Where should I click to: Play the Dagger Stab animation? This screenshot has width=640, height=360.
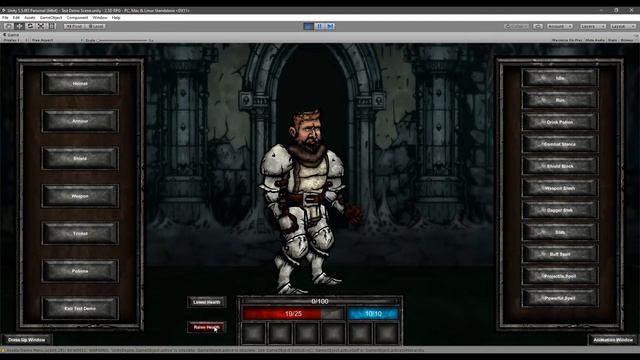click(x=560, y=210)
